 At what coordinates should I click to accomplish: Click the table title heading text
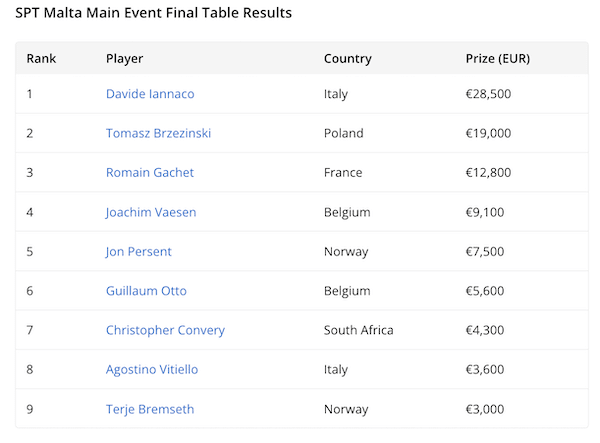[x=154, y=14]
